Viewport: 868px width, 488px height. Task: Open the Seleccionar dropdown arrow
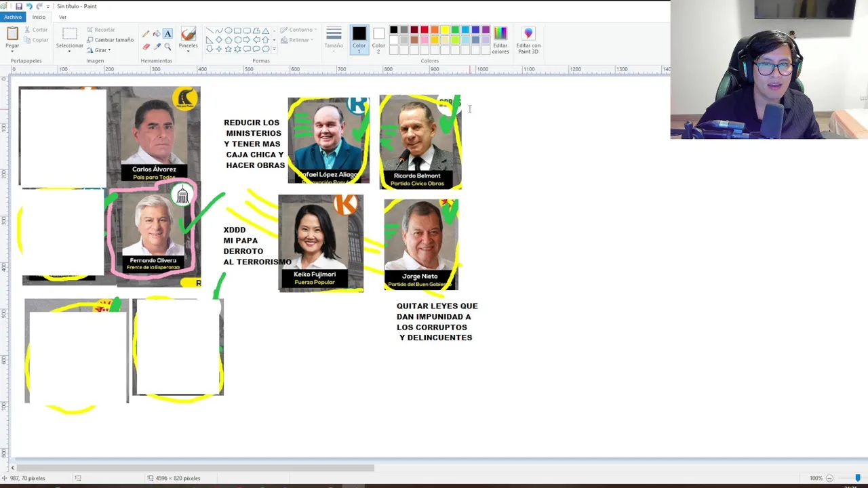click(69, 51)
